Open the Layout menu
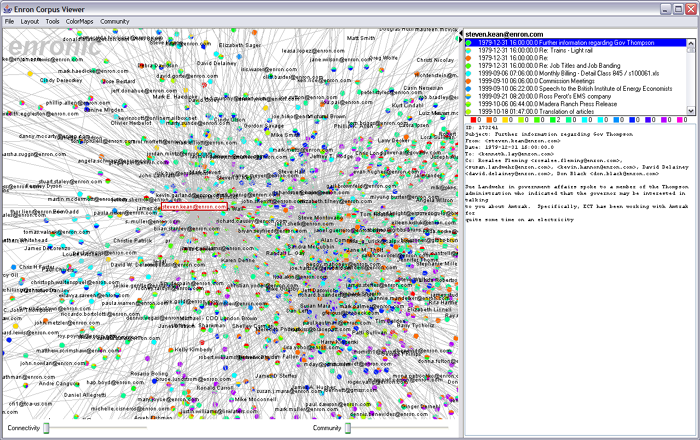Screen dimensions: 700x440 point(30,21)
